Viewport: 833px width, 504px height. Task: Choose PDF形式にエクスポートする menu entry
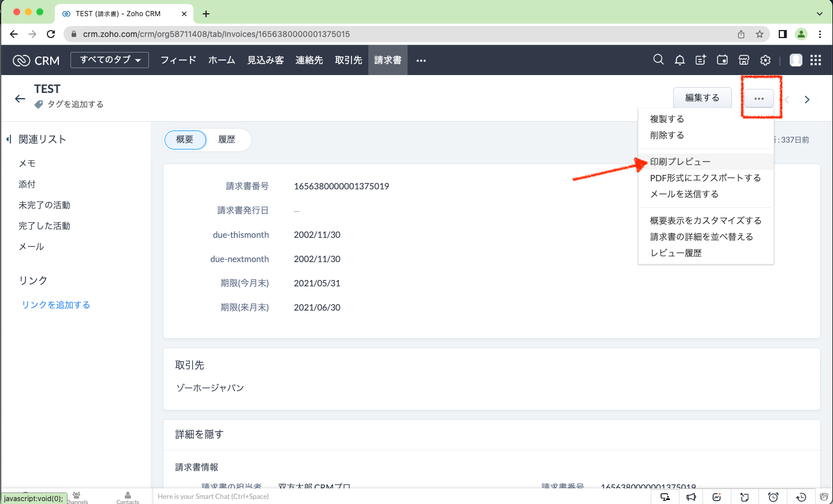705,178
